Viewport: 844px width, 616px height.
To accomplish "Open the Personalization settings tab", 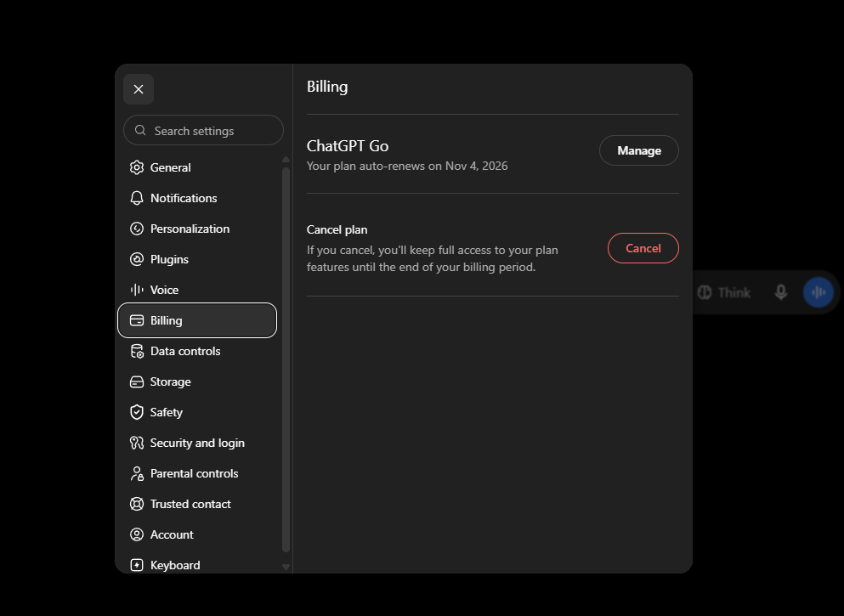I will (x=197, y=229).
